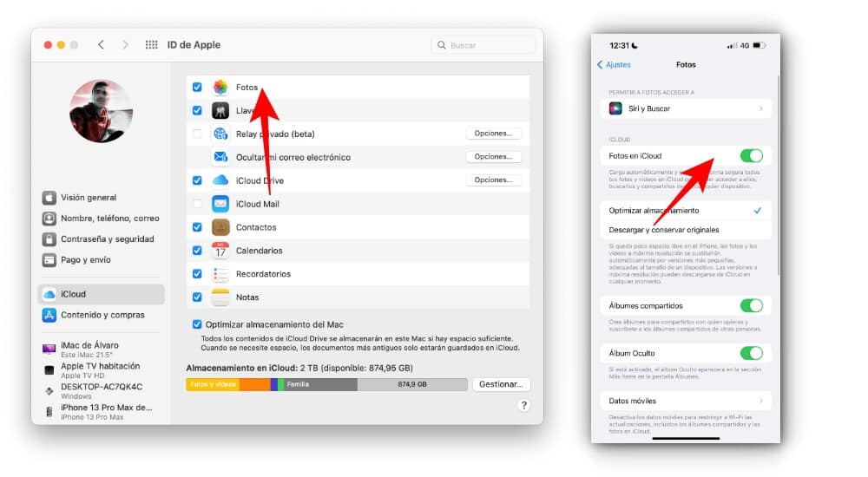Click the Notas notepad icon
This screenshot has height=477, width=868.
[220, 297]
